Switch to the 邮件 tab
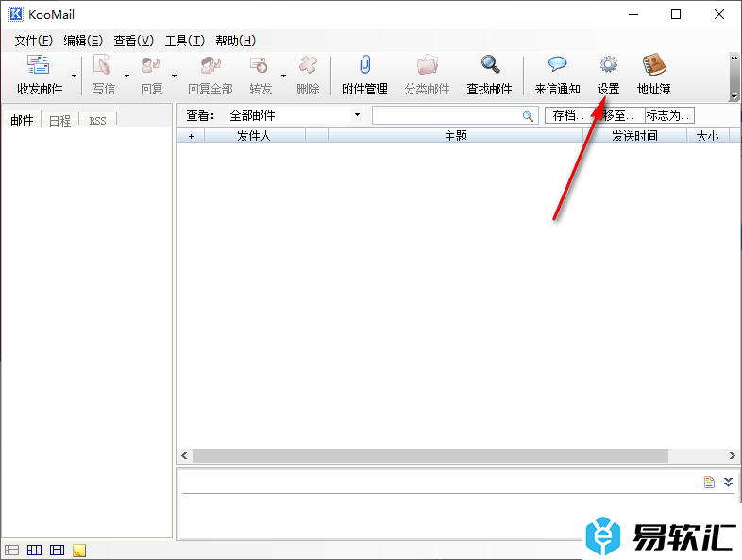Screen dimensions: 742x560 pos(22,120)
